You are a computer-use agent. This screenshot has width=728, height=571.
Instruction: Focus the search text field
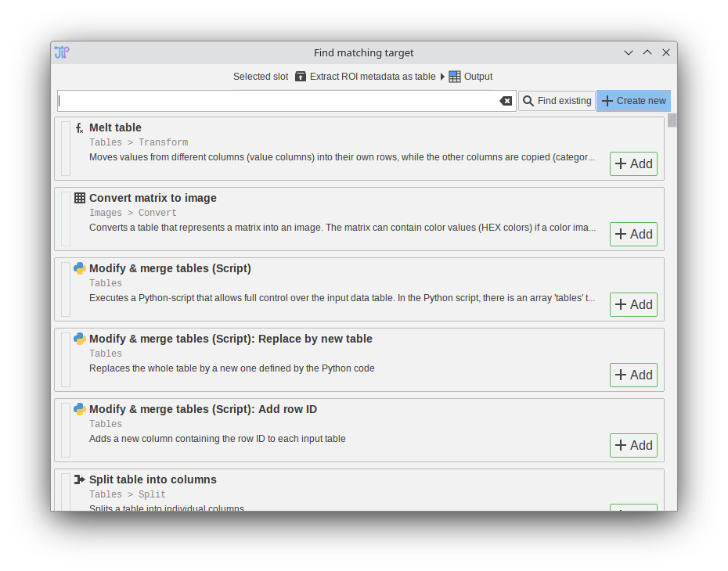(278, 101)
